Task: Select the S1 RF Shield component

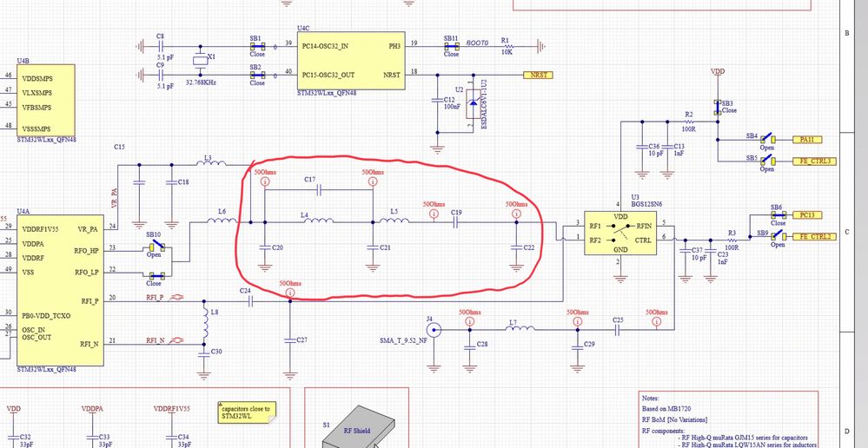Action: [x=358, y=429]
